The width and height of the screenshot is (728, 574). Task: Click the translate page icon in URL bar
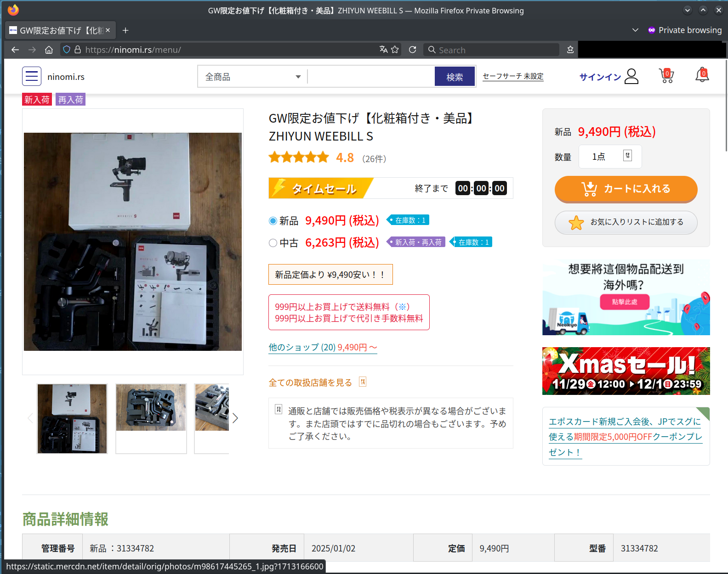[383, 50]
